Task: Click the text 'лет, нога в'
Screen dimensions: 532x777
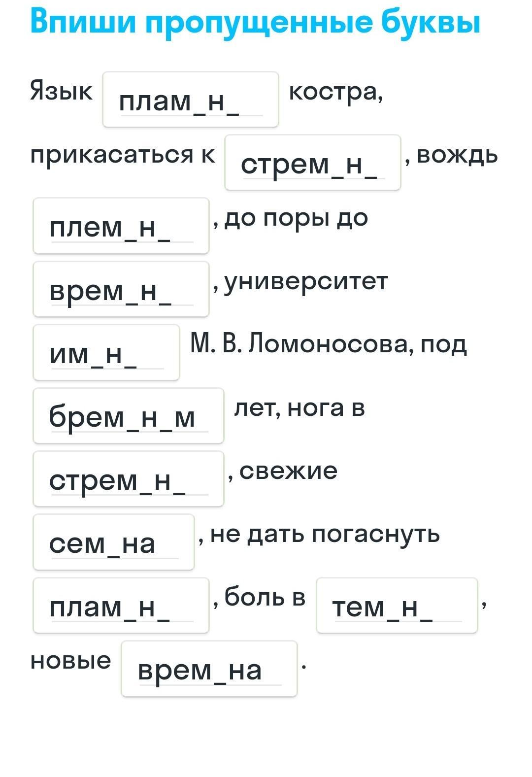Action: 299,407
